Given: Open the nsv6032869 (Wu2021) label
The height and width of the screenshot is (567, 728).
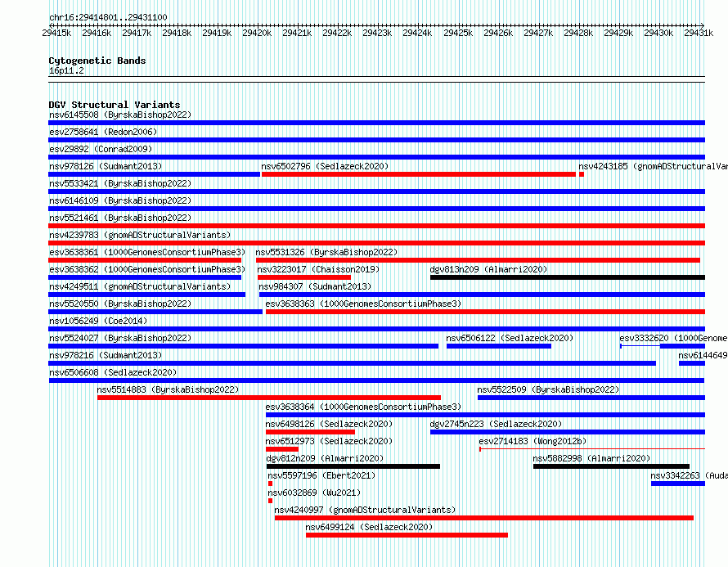Looking at the screenshot, I should coord(314,493).
